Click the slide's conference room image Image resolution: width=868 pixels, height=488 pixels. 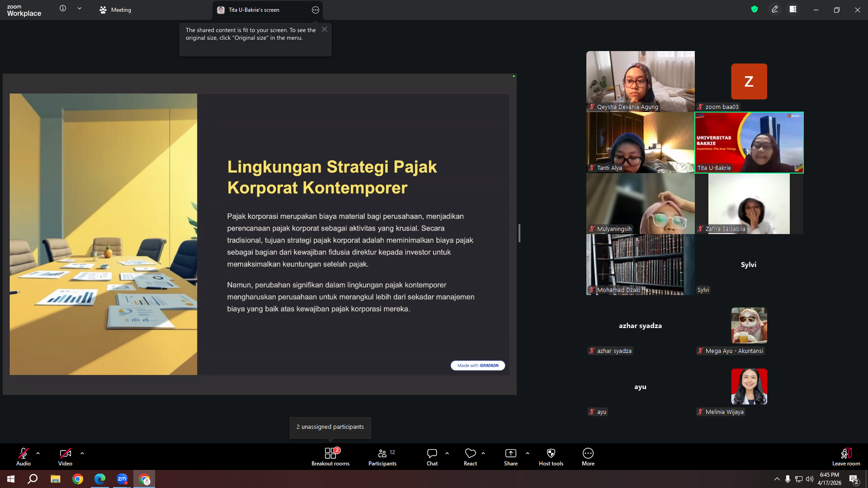pyautogui.click(x=104, y=234)
